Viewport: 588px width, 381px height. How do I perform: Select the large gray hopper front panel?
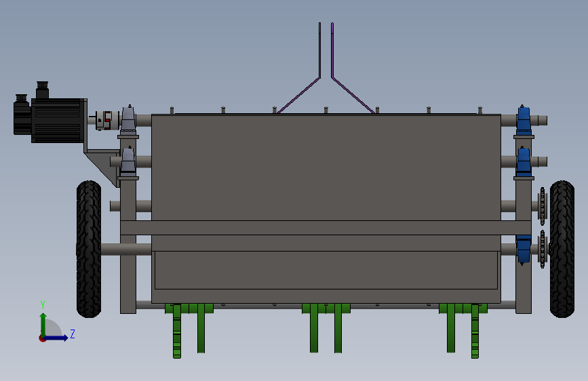point(326,167)
